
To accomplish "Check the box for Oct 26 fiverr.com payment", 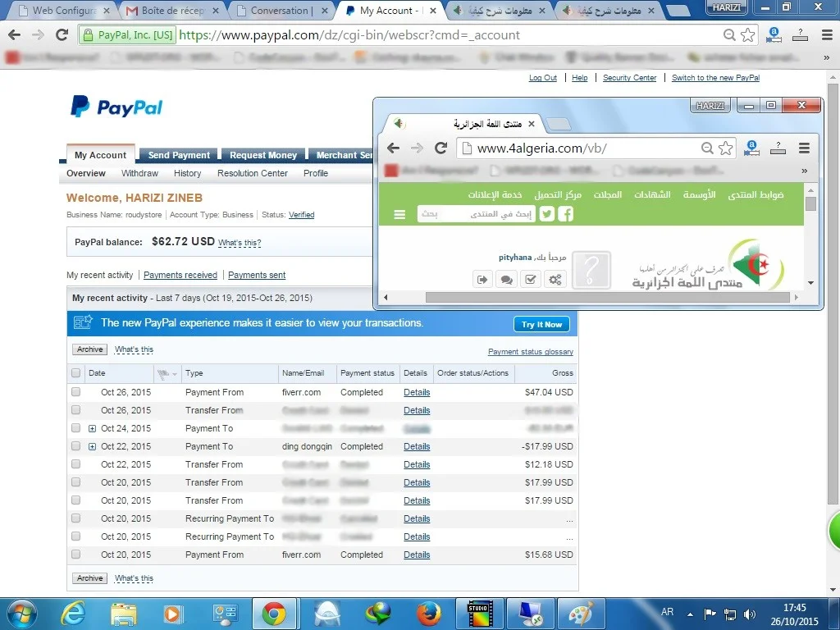I will coord(76,392).
